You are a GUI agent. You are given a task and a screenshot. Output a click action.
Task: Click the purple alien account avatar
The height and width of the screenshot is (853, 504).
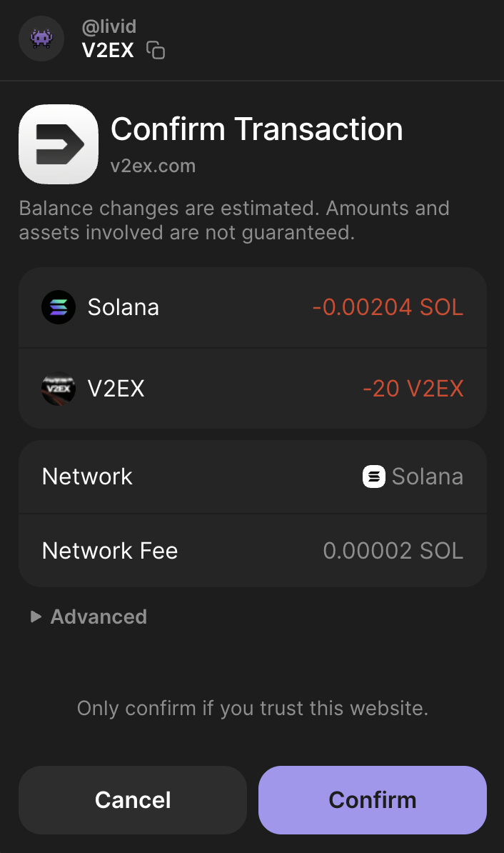pos(41,39)
